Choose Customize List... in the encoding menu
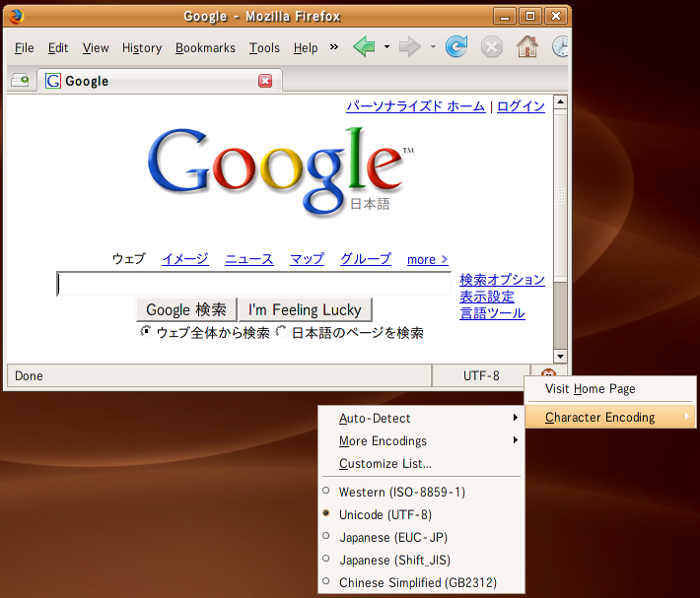Image resolution: width=700 pixels, height=598 pixels. 421,463
